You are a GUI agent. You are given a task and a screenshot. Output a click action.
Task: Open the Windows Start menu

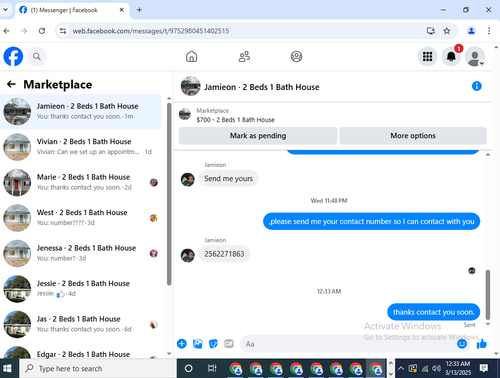(7, 368)
